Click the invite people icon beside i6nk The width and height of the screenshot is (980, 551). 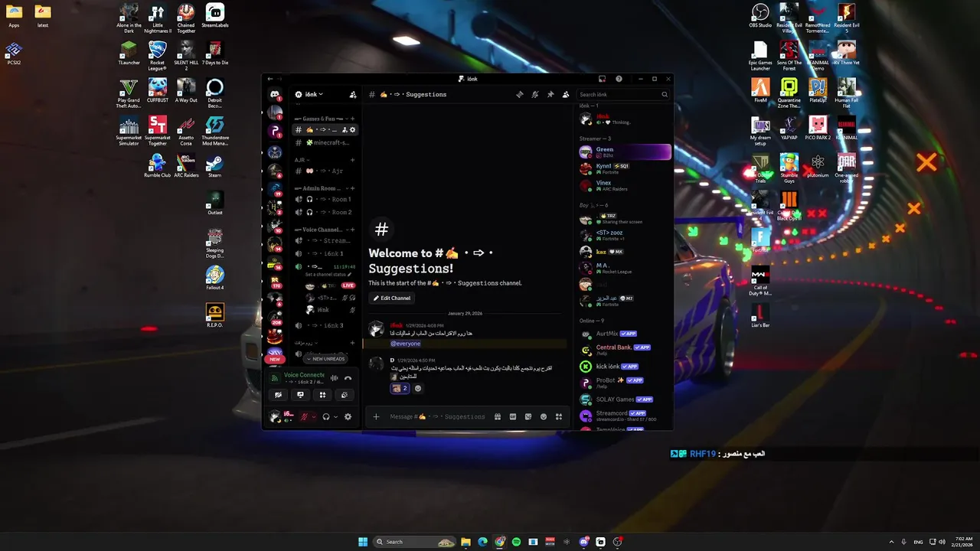coord(353,94)
